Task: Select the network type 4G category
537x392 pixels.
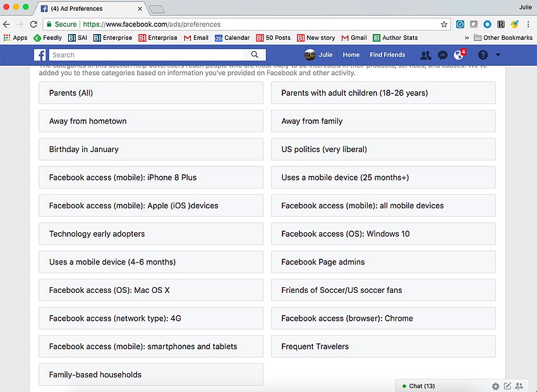Action: click(151, 318)
